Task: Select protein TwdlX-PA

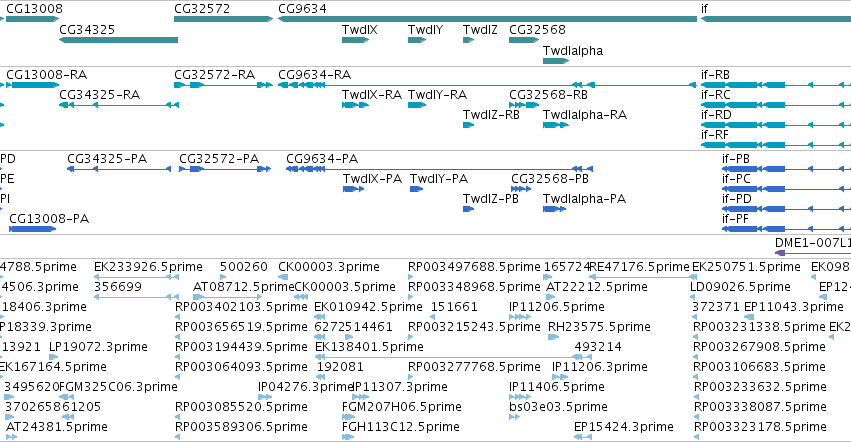Action: [353, 189]
